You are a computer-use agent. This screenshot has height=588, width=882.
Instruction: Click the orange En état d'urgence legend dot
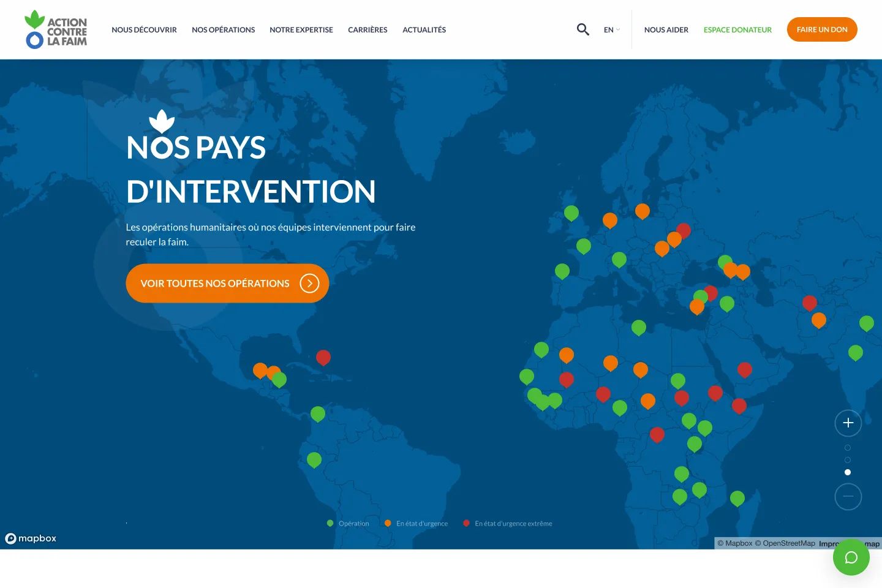[x=388, y=523]
